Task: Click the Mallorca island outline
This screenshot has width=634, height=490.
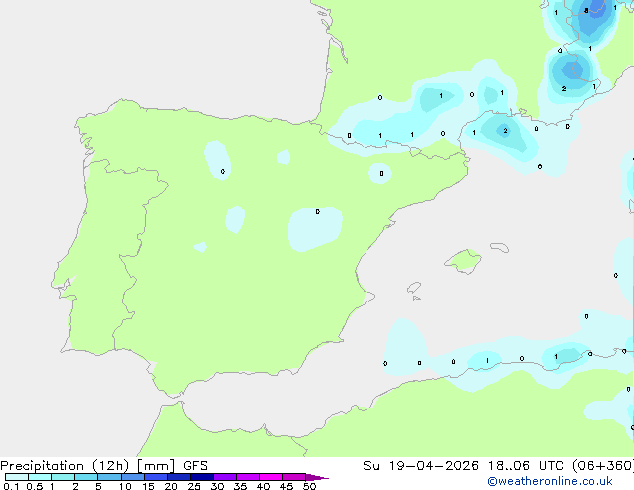Action: pos(463,261)
